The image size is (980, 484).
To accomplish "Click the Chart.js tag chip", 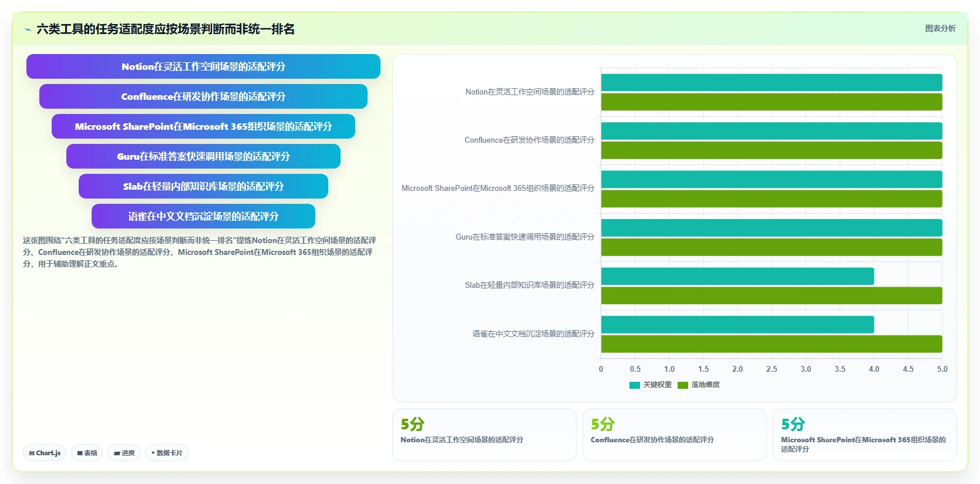I will pyautogui.click(x=45, y=453).
